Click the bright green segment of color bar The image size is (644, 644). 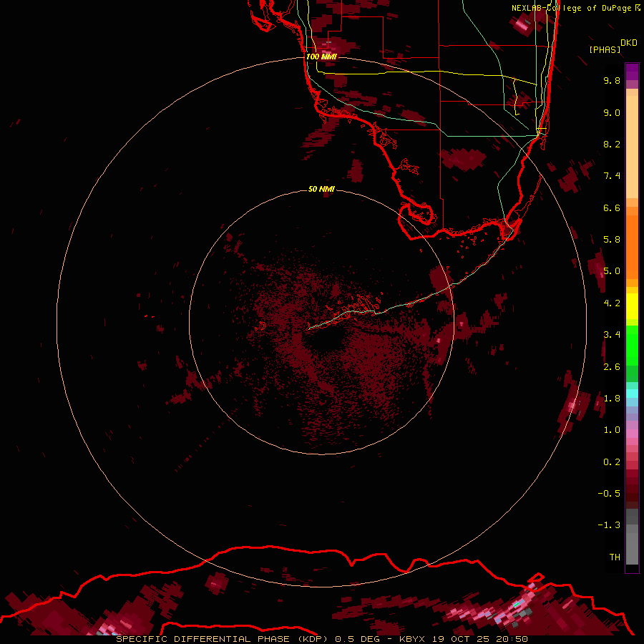632,345
